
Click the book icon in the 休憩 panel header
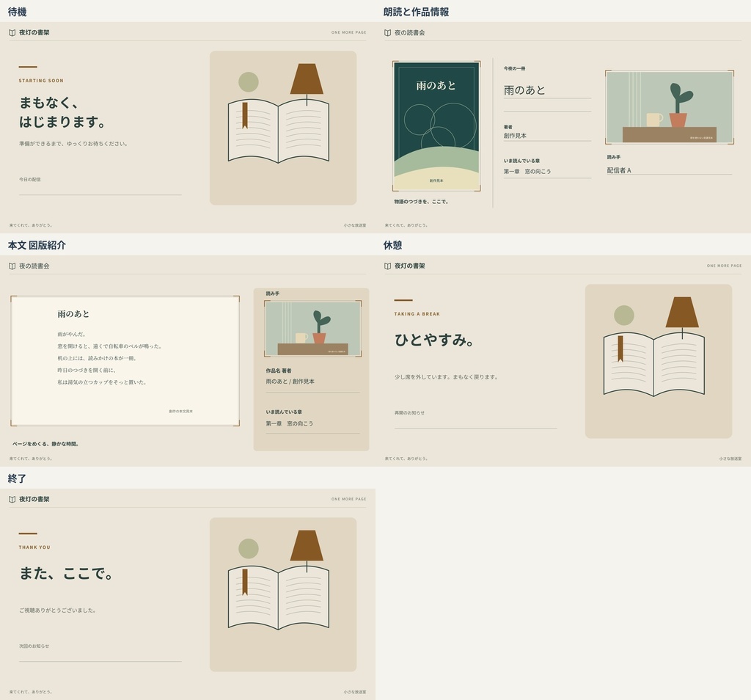[387, 266]
